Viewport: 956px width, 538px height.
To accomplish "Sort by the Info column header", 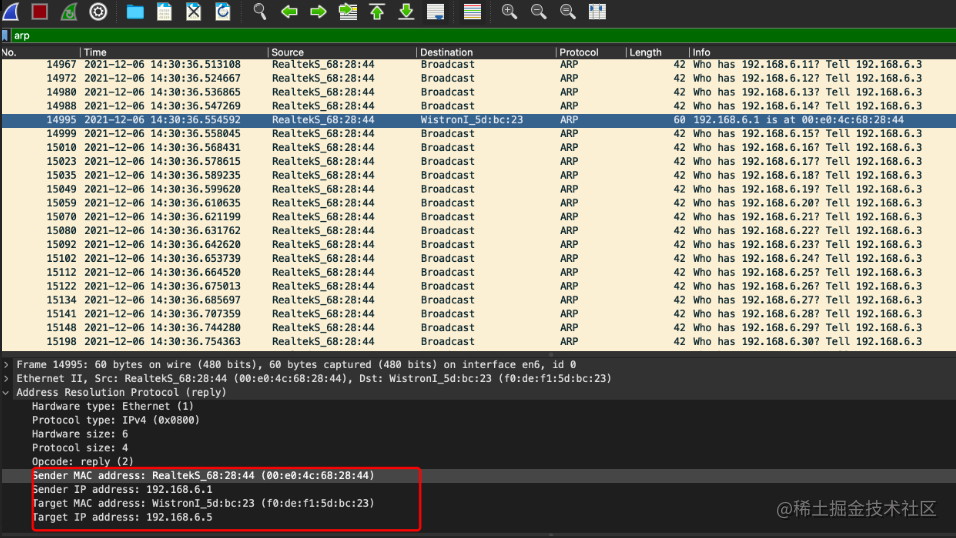I will (x=822, y=52).
